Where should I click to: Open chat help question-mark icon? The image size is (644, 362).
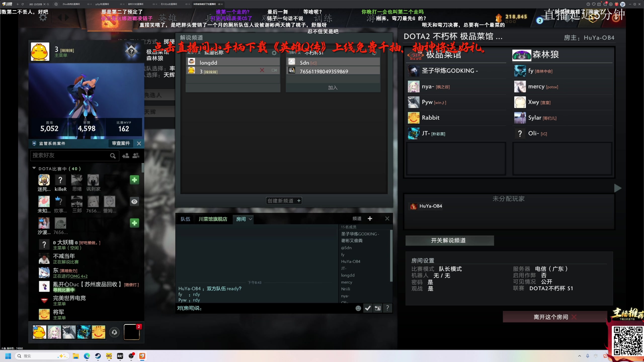387,308
